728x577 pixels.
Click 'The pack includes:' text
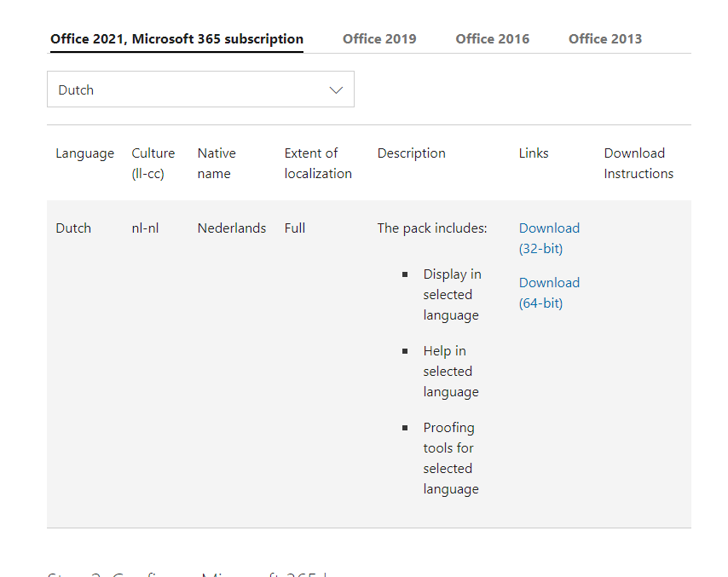432,228
